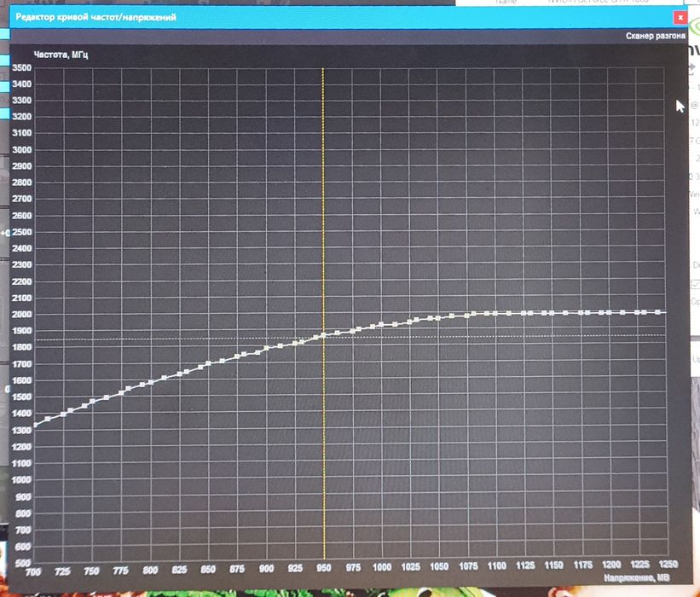This screenshot has width=700, height=597.
Task: Click the 1300 frequency axis label
Action: click(22, 431)
